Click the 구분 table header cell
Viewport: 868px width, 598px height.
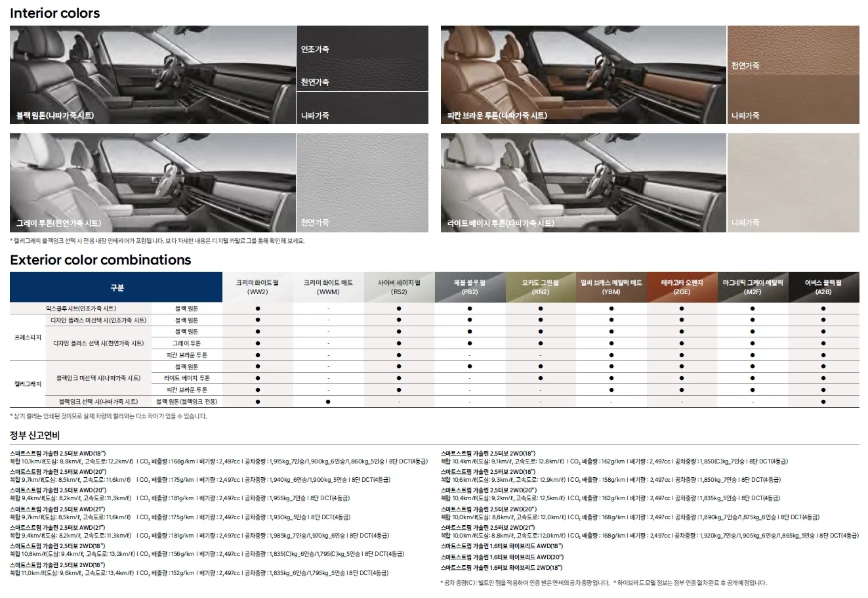[116, 287]
